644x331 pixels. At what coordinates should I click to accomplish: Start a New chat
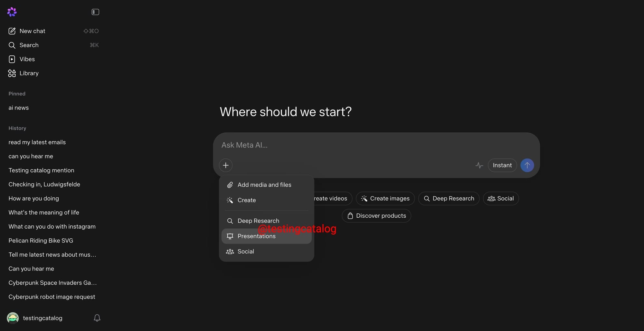53,31
